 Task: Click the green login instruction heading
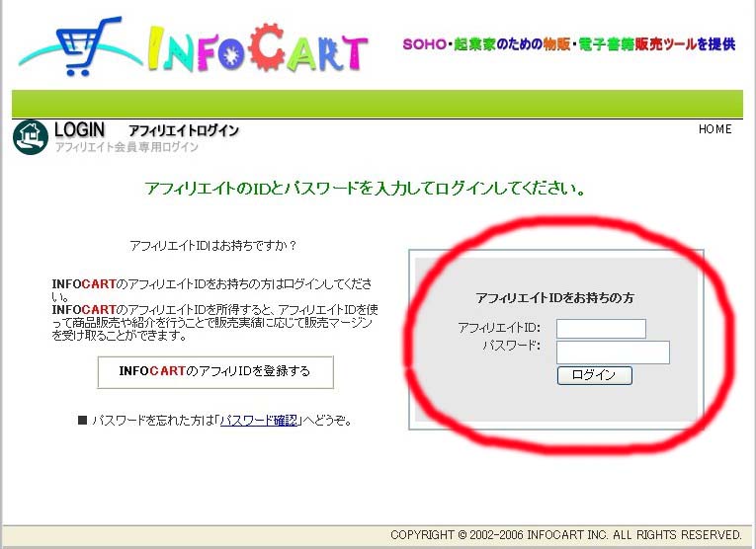(x=365, y=188)
